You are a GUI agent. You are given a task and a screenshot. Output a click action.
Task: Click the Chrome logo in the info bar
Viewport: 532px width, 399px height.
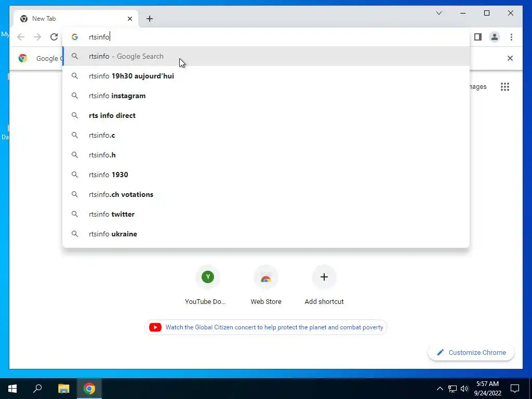point(23,58)
